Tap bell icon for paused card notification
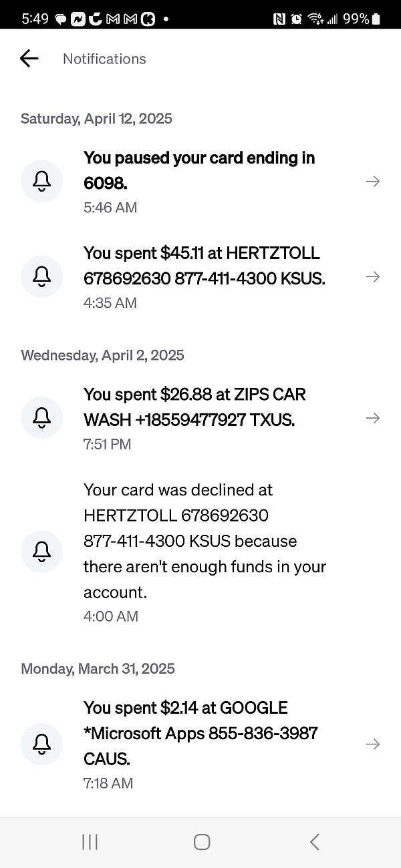This screenshot has height=868, width=401. pyautogui.click(x=41, y=181)
